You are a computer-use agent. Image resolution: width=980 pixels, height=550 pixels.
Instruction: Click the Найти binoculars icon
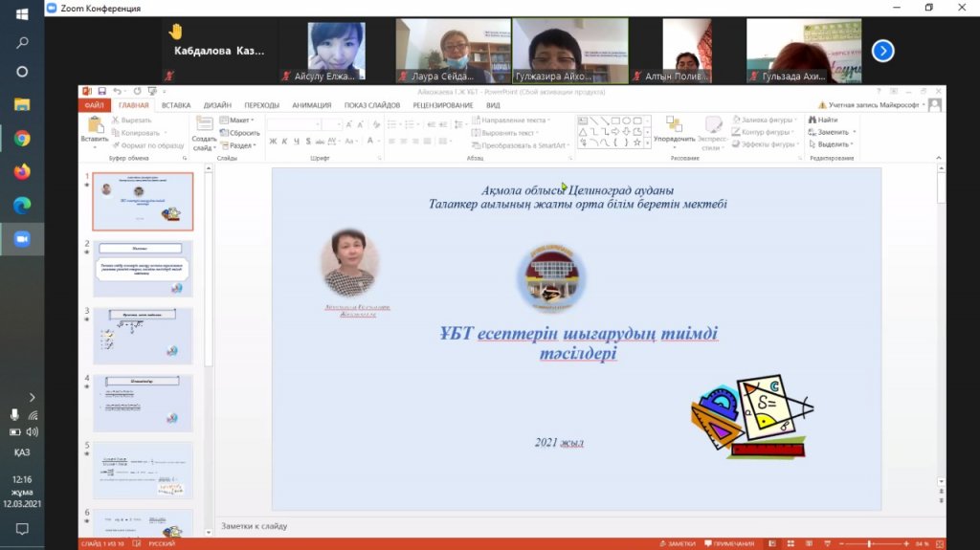tap(811, 120)
